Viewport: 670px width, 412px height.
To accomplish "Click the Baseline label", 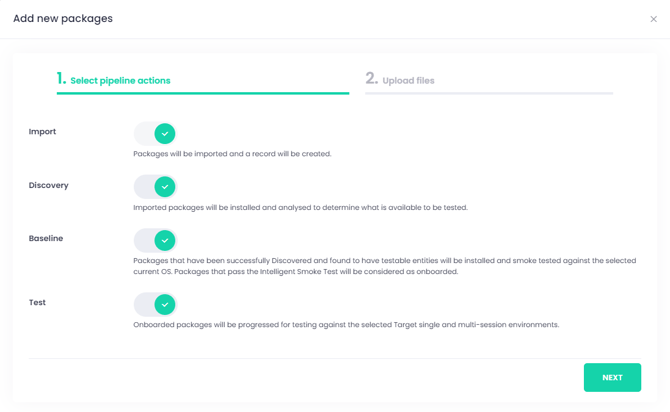I will [46, 239].
